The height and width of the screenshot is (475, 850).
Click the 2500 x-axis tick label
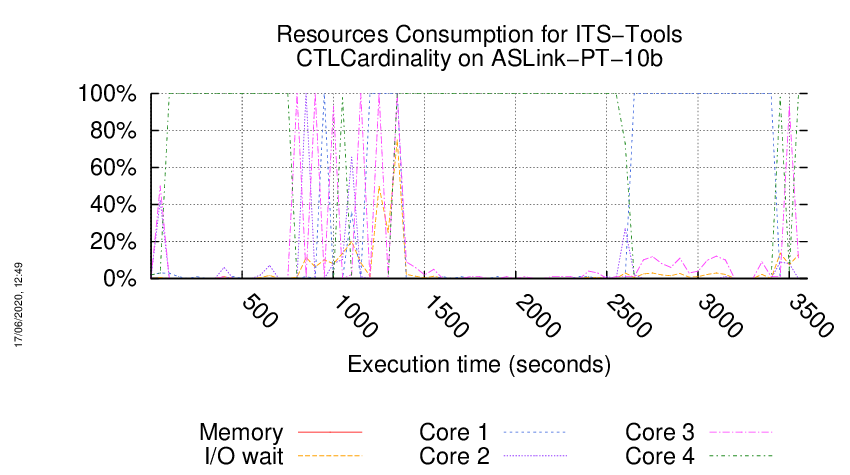628,316
